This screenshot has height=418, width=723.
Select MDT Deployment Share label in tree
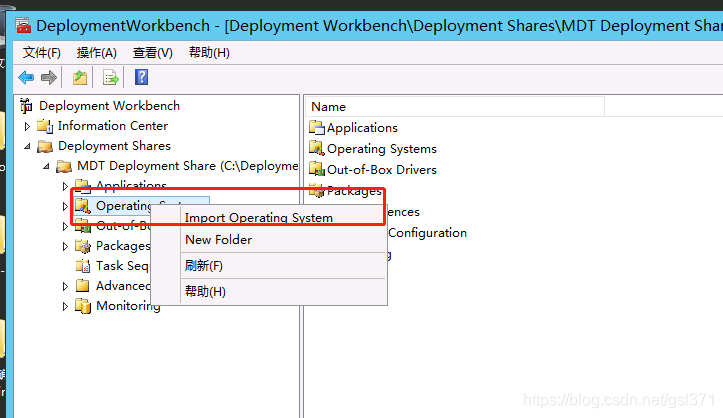(x=187, y=166)
